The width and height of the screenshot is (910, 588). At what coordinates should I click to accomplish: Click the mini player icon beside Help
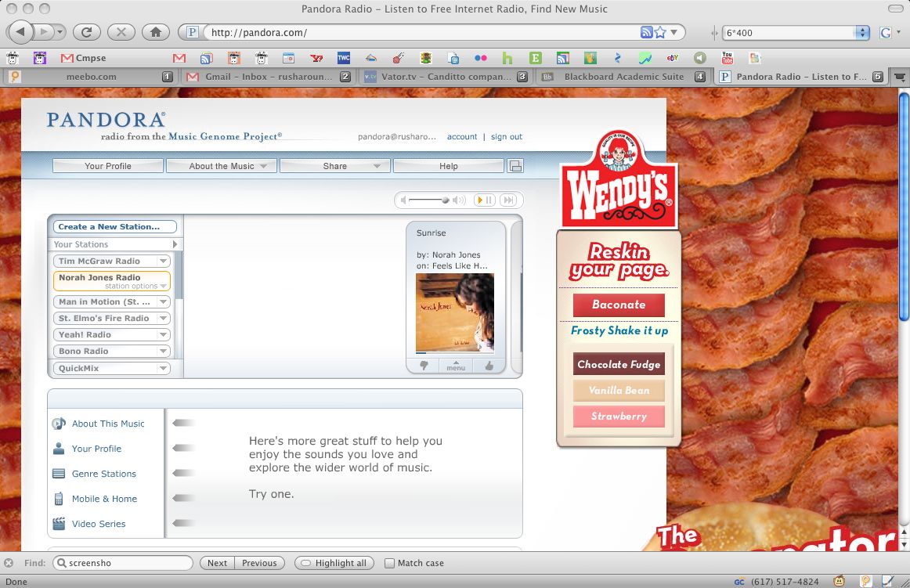point(515,166)
